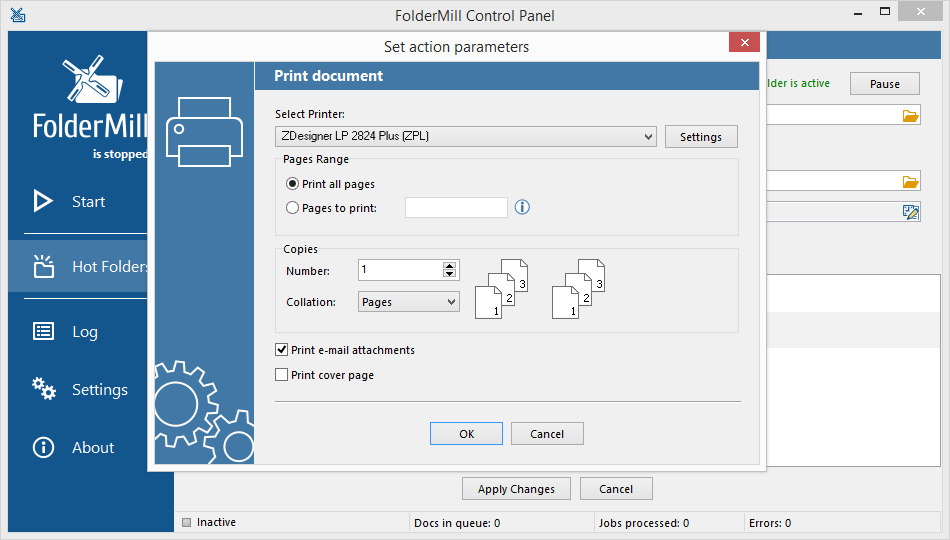Screen dimensions: 950x540
Task: Close the Set action parameters dialog
Action: click(745, 42)
